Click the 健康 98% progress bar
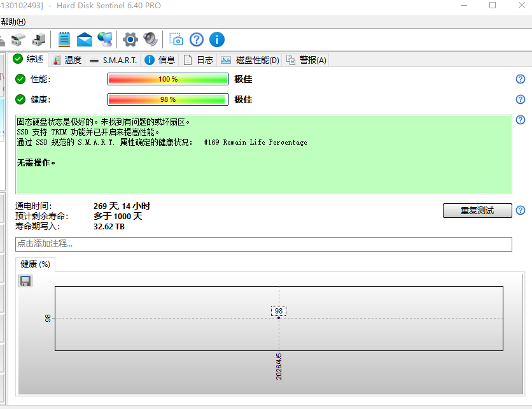 pyautogui.click(x=168, y=99)
